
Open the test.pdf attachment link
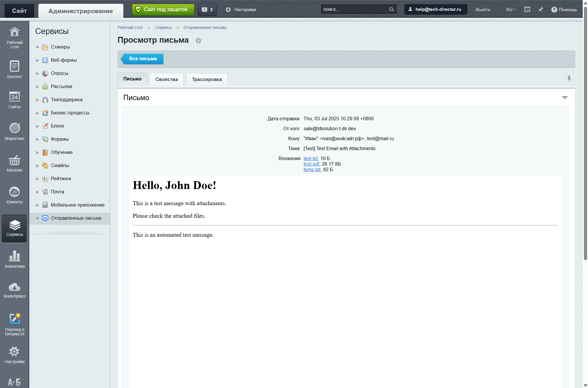(x=311, y=164)
